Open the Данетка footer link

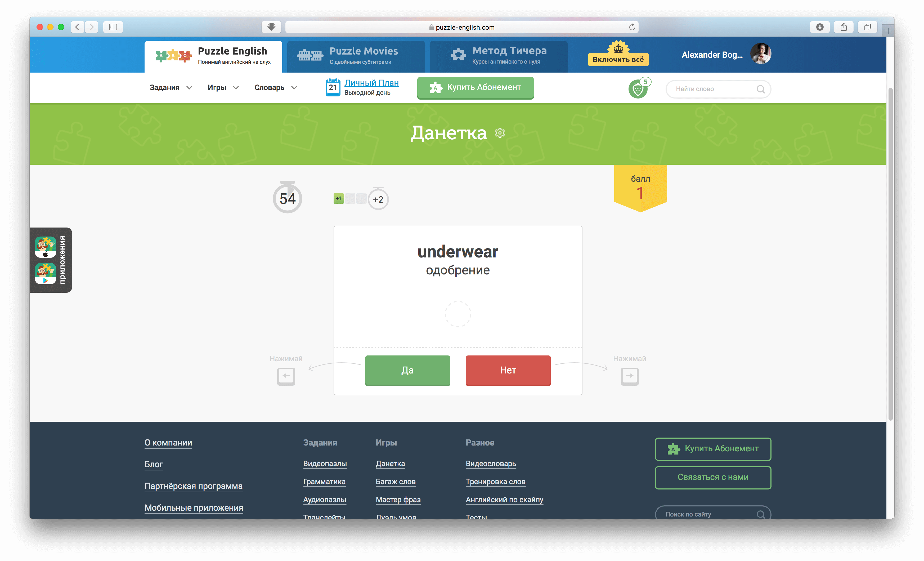coord(390,464)
